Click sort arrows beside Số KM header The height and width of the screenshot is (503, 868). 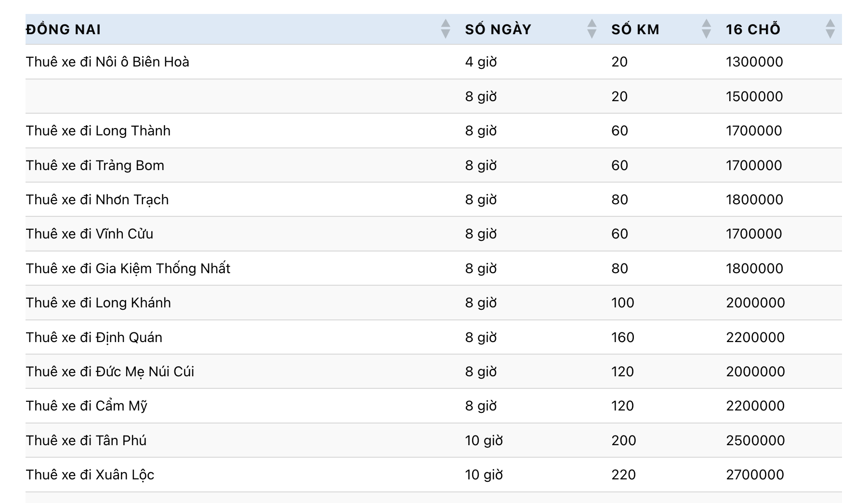pyautogui.click(x=706, y=29)
